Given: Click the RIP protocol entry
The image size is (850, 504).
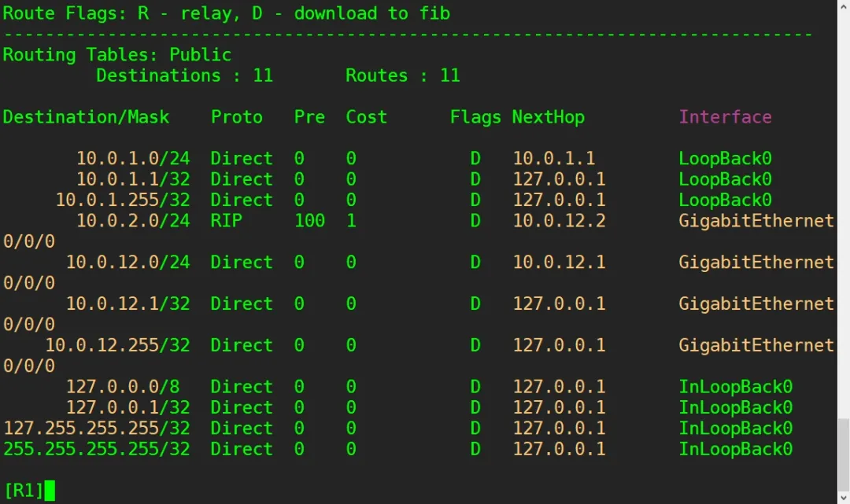Looking at the screenshot, I should point(226,221).
